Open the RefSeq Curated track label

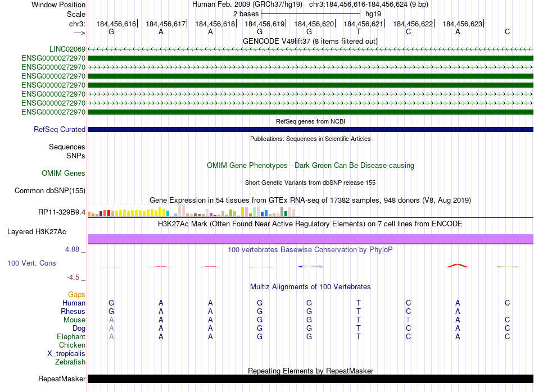(x=60, y=130)
